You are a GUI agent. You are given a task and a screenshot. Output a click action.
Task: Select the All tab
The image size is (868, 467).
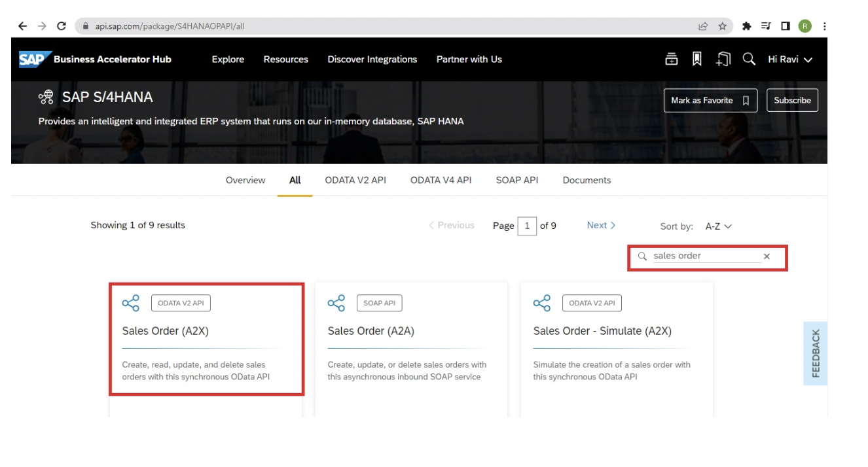point(295,181)
